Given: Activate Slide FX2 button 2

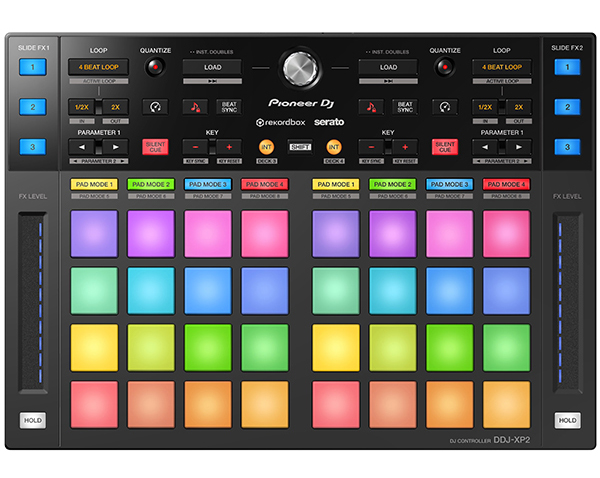Looking at the screenshot, I should pos(567,107).
